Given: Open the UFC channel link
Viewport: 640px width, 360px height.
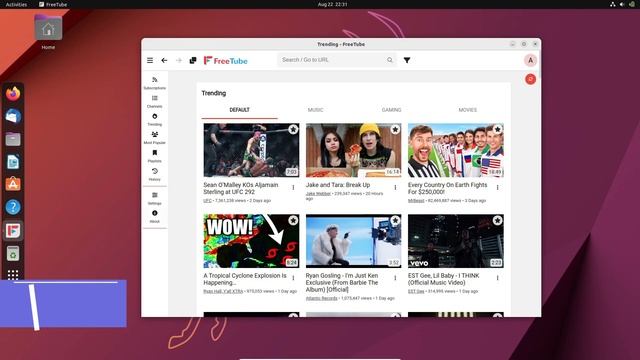Looking at the screenshot, I should [207, 201].
